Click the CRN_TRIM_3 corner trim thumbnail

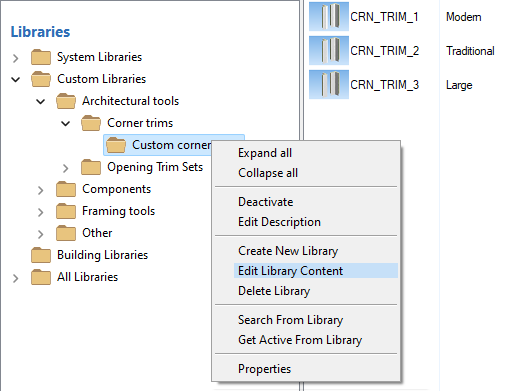[x=329, y=85]
